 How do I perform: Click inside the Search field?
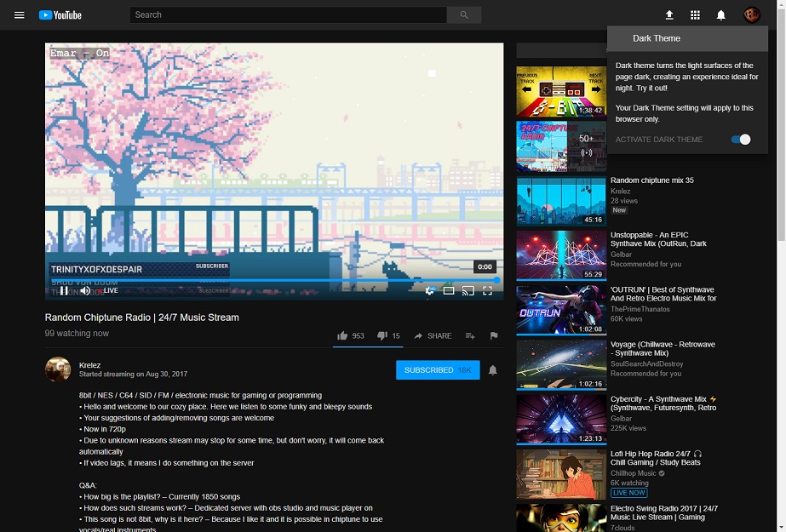[288, 15]
